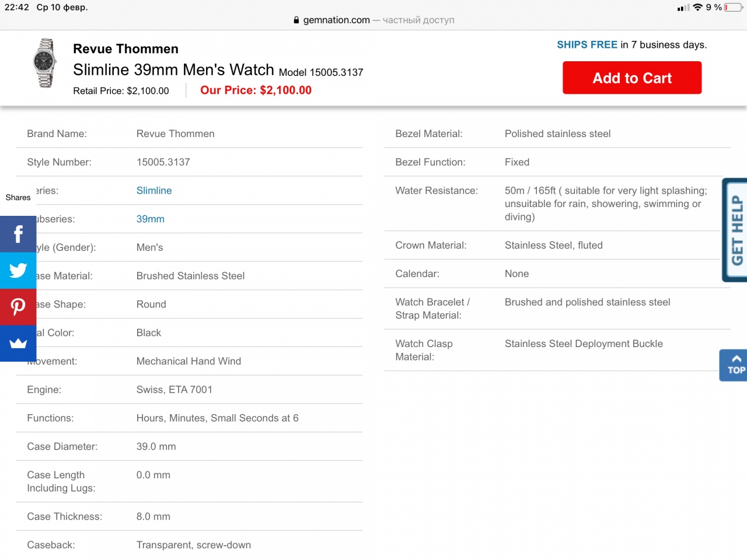
Task: Share on Facebook icon
Action: tap(18, 234)
